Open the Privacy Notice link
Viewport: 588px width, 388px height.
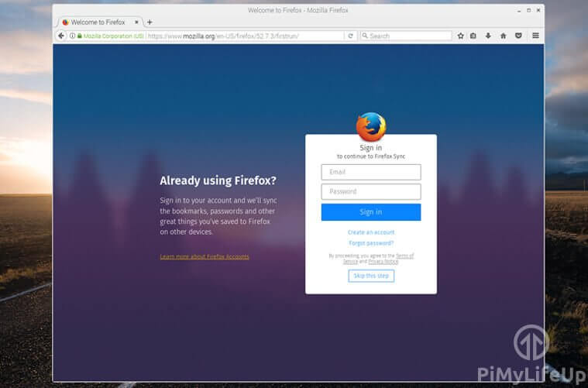383,261
